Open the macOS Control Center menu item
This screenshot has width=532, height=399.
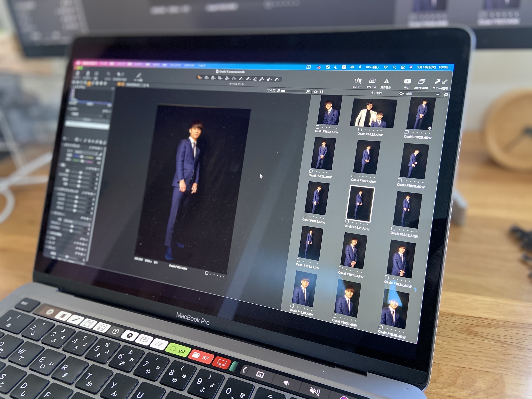tap(403, 68)
